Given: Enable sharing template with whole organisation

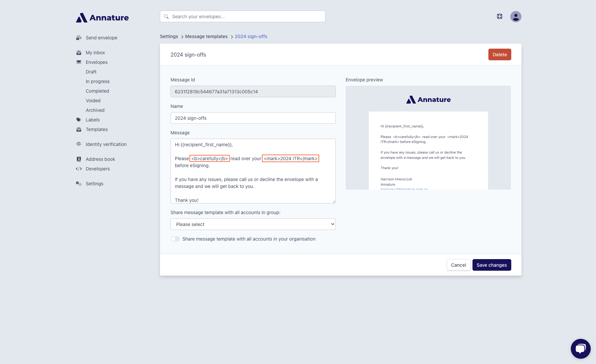Looking at the screenshot, I should pyautogui.click(x=175, y=239).
